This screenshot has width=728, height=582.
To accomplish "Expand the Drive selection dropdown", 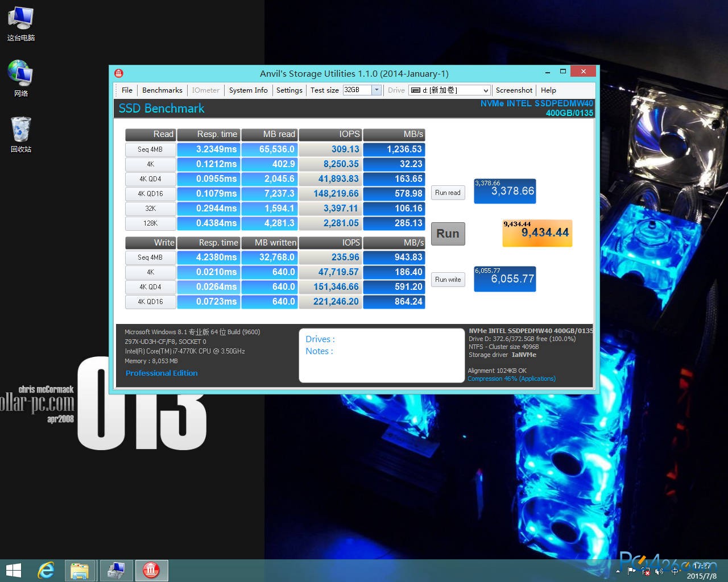I will (485, 90).
